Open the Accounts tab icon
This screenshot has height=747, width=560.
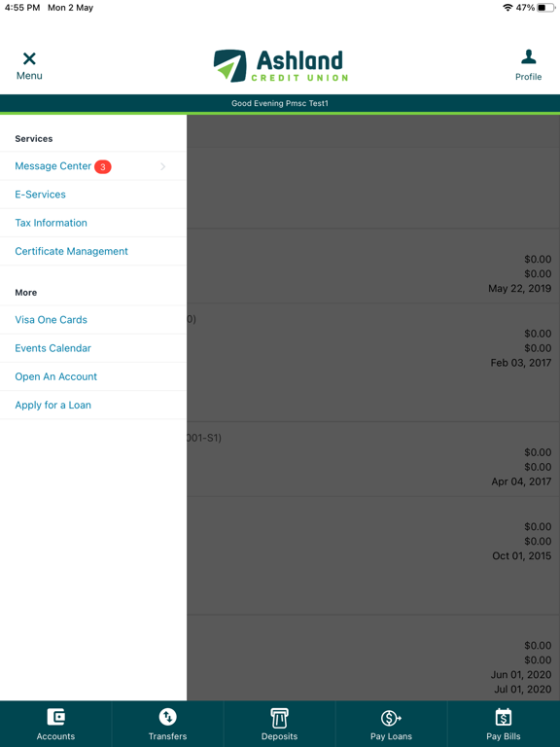click(x=55, y=717)
